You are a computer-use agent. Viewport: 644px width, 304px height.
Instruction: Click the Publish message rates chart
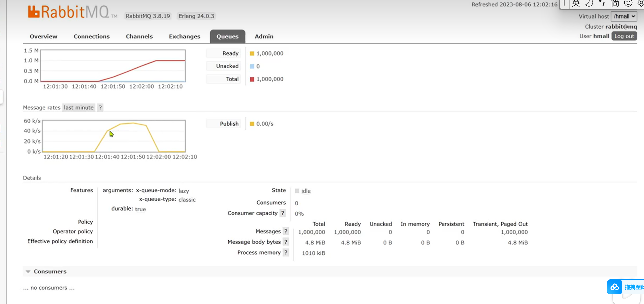click(114, 136)
